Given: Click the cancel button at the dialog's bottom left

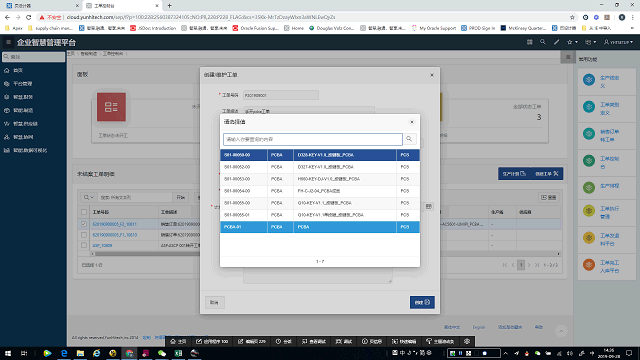Looking at the screenshot, I should pyautogui.click(x=215, y=302).
